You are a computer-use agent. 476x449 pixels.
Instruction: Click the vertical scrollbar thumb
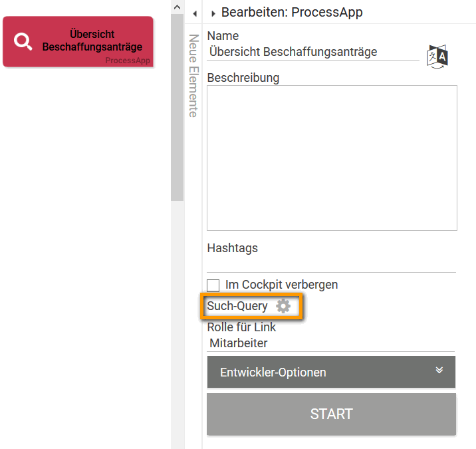(x=177, y=106)
